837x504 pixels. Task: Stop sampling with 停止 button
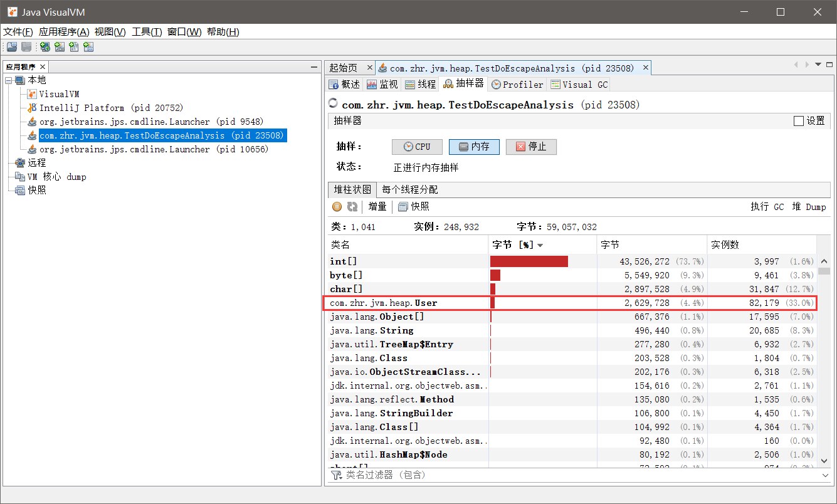pos(531,147)
